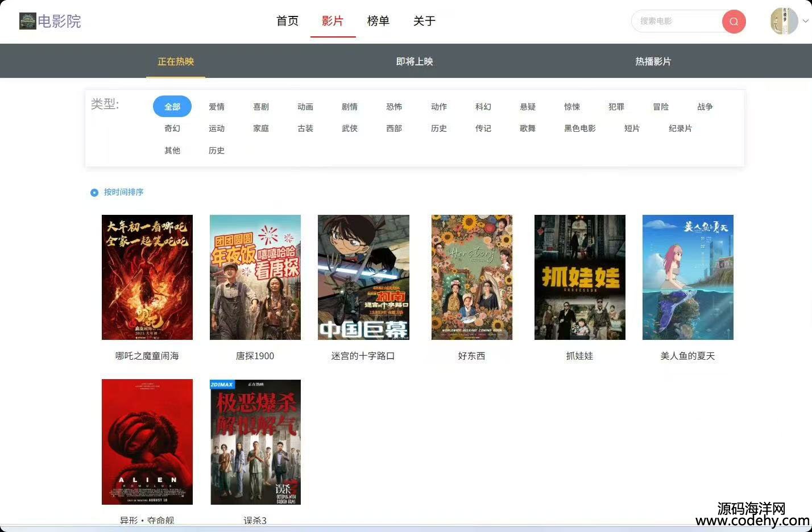Select the 全部 genre filter button
Screen dimensions: 812x532
tap(172, 107)
